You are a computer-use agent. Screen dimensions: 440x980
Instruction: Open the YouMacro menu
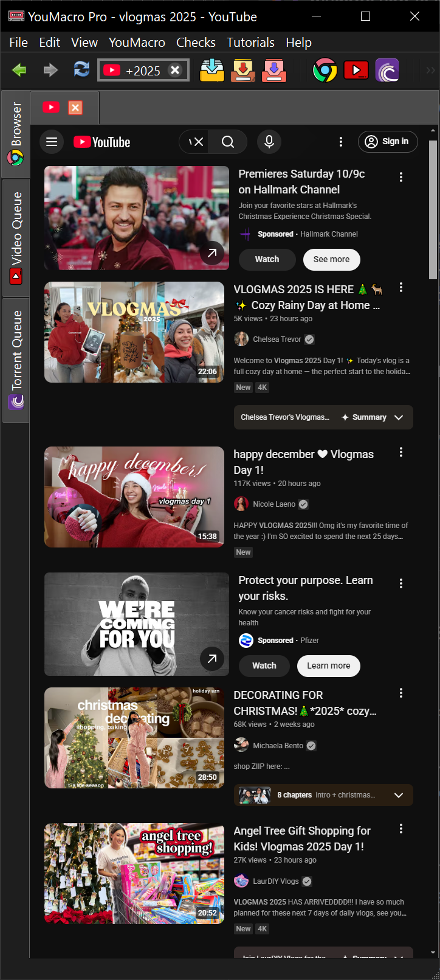[x=137, y=43]
